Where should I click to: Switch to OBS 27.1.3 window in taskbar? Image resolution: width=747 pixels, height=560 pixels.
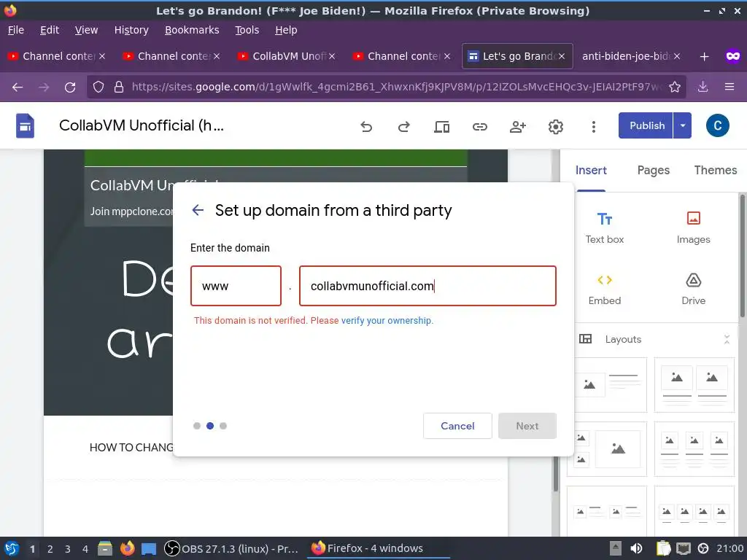pyautogui.click(x=231, y=548)
